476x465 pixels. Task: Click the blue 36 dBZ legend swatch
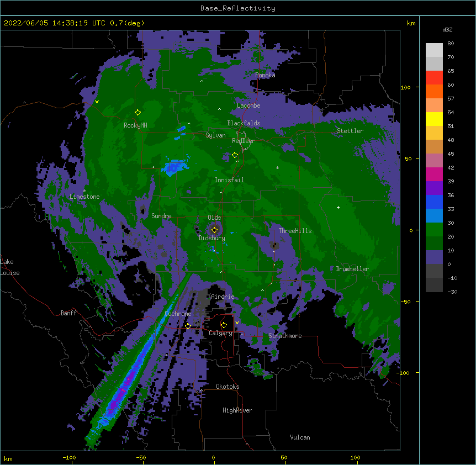[434, 202]
